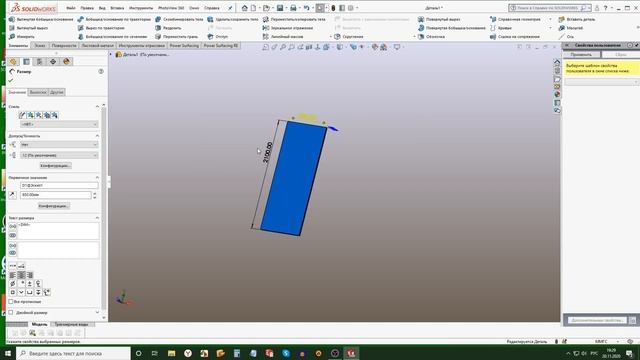The width and height of the screenshot is (640, 360).
Task: Collapse the Допуск/Точность section
Action: tap(97, 136)
